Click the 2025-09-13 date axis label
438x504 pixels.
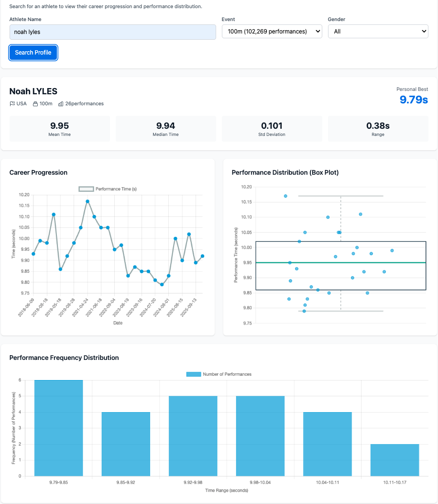188,307
